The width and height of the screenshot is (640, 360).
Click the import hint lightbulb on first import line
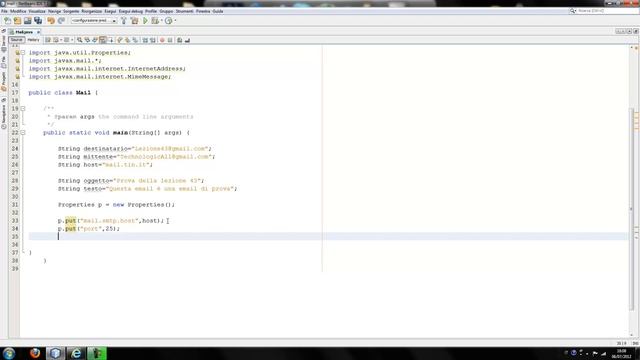pyautogui.click(x=17, y=53)
